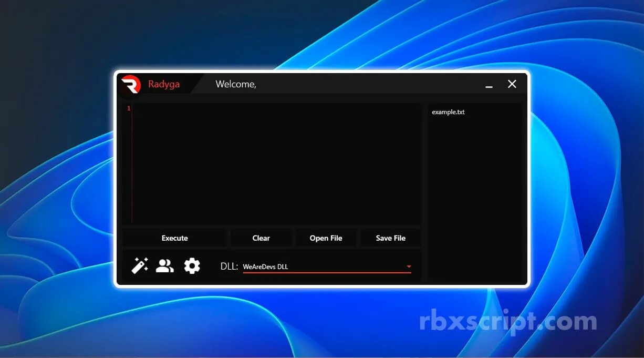
Task: Select example.txt in the file list
Action: [x=448, y=112]
